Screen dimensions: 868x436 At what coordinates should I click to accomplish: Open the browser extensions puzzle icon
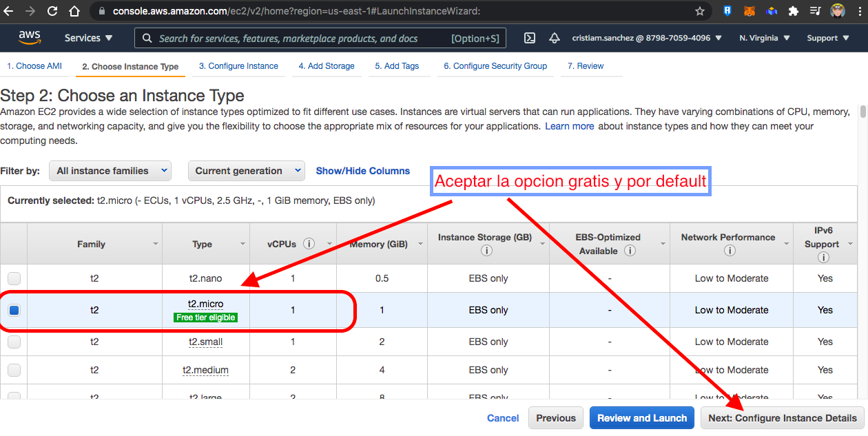[794, 11]
